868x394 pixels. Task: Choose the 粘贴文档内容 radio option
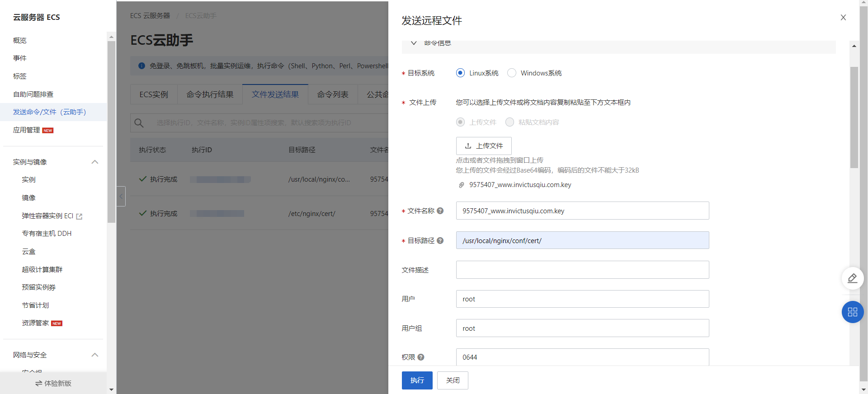[509, 122]
